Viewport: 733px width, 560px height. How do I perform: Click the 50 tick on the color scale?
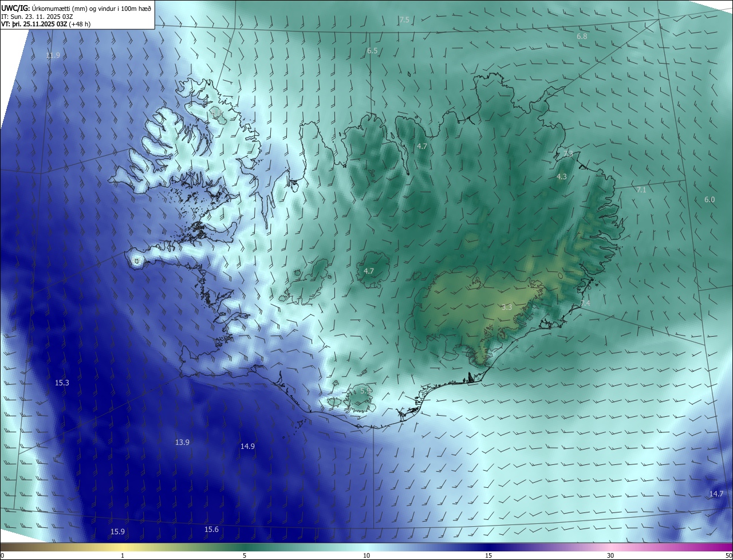tap(728, 555)
